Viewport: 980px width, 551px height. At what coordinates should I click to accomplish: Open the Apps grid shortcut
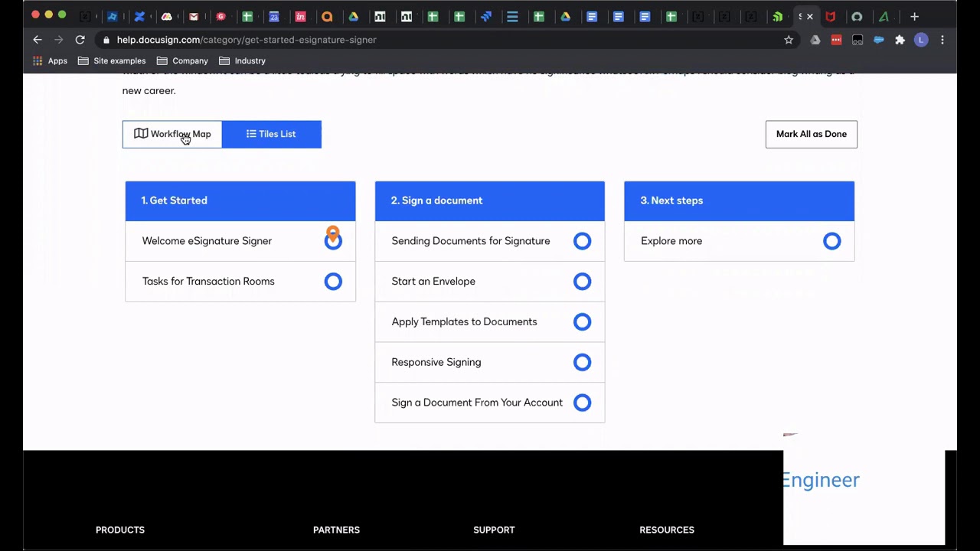click(50, 60)
